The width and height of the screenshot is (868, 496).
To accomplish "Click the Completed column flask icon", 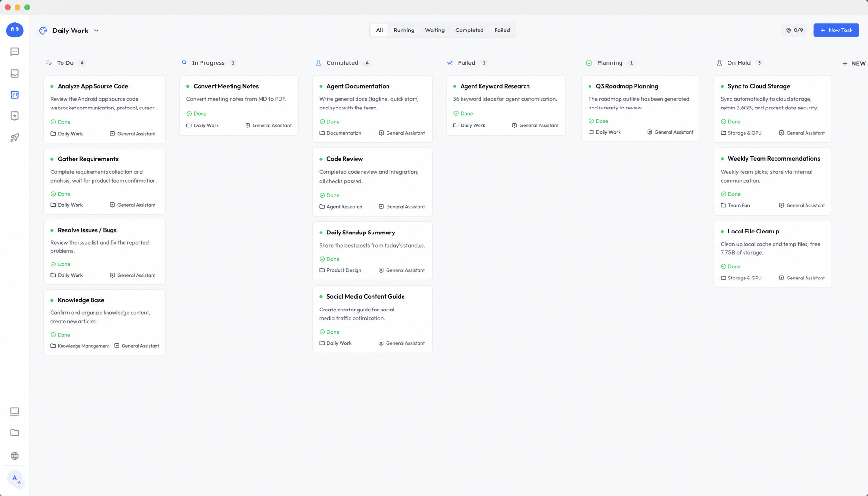I will (x=318, y=63).
